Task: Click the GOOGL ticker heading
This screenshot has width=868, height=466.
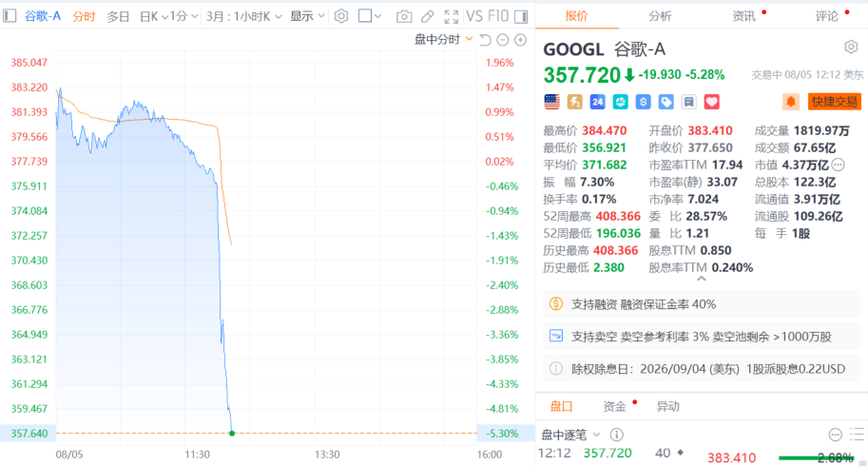Action: click(573, 49)
